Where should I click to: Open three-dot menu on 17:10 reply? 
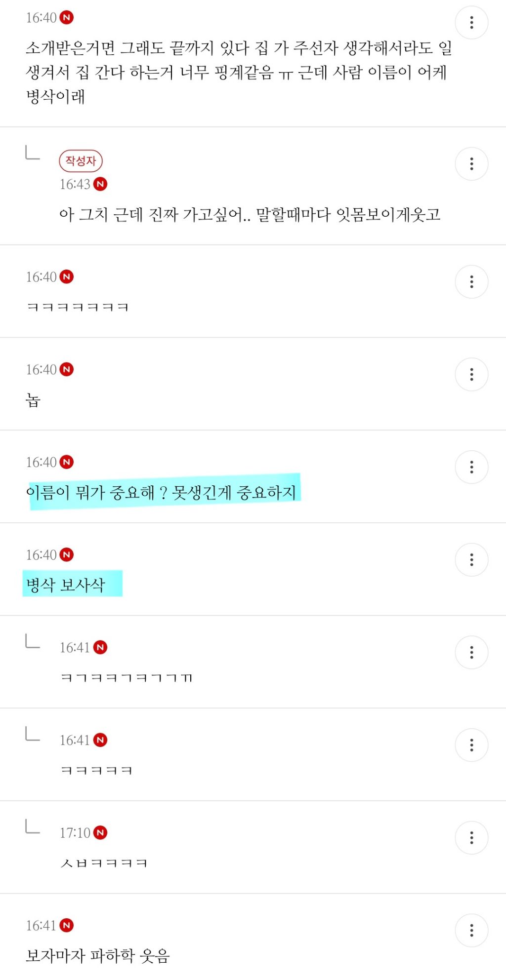471,838
